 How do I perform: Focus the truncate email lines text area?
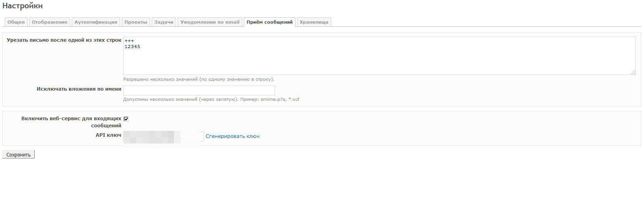coord(379,56)
